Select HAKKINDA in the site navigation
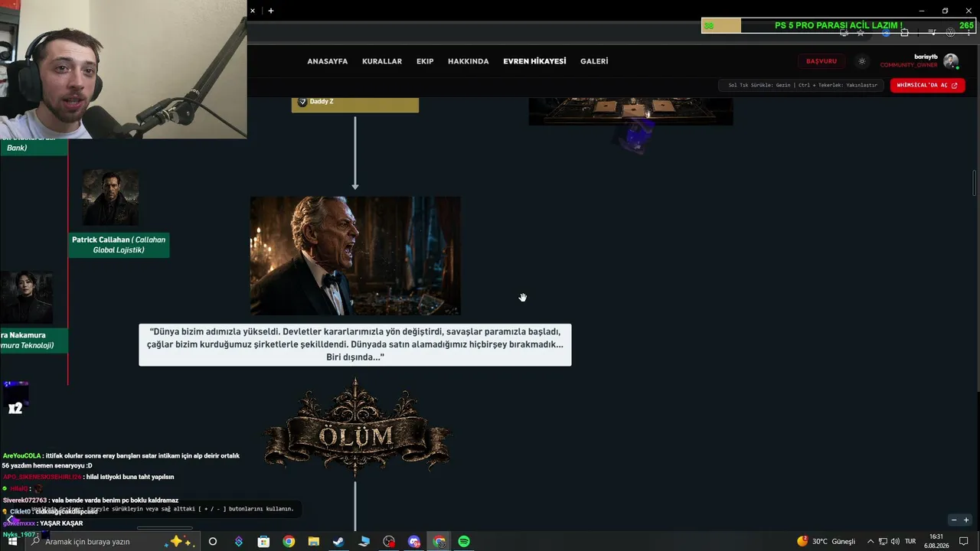Screen dimensions: 980x551 coord(468,61)
